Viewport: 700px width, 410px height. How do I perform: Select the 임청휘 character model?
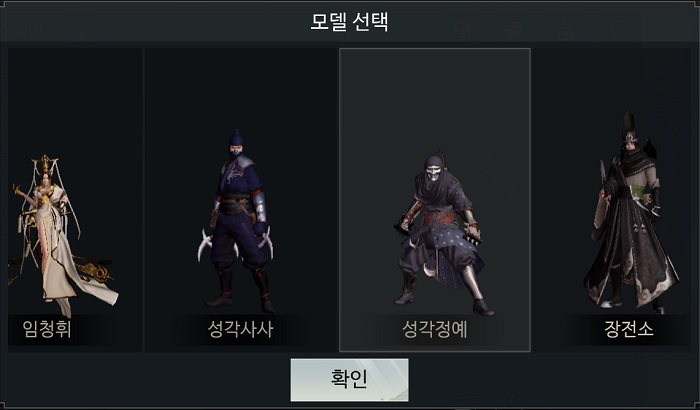(75, 200)
